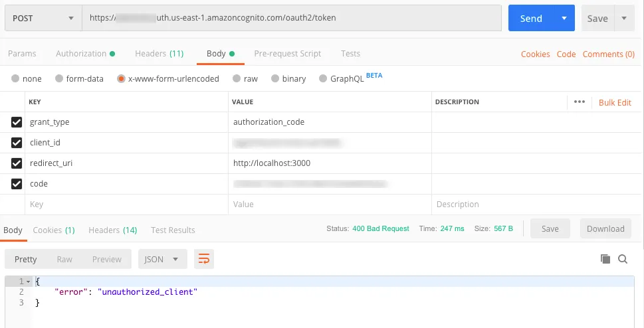Uncheck the grant_type parameter checkbox

17,122
